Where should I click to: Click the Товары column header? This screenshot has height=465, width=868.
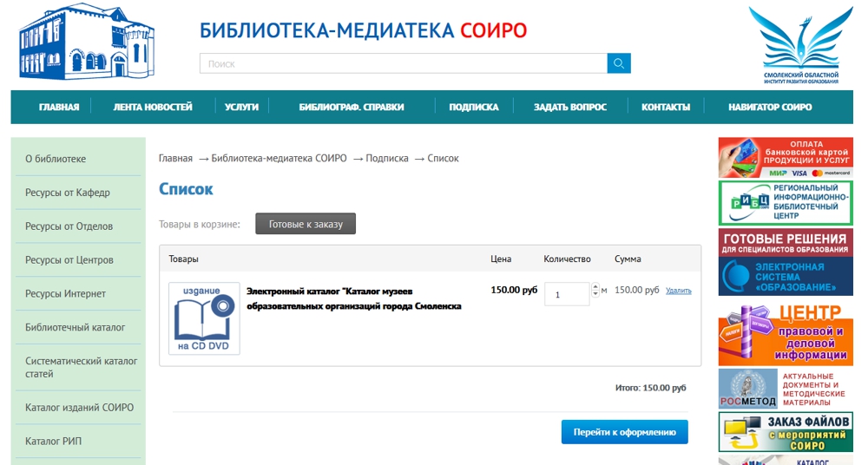pyautogui.click(x=184, y=259)
